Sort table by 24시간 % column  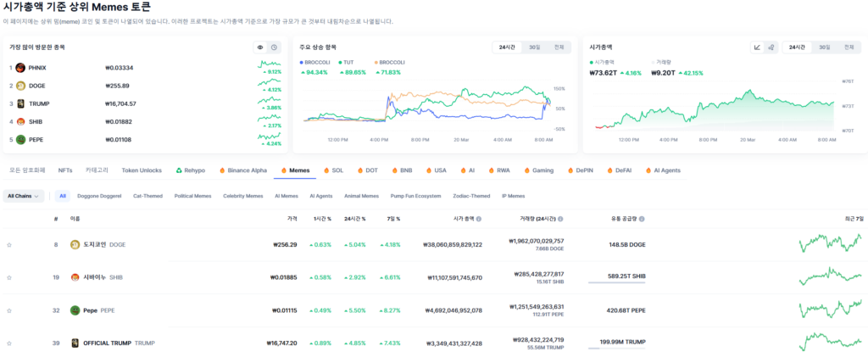pyautogui.click(x=355, y=219)
